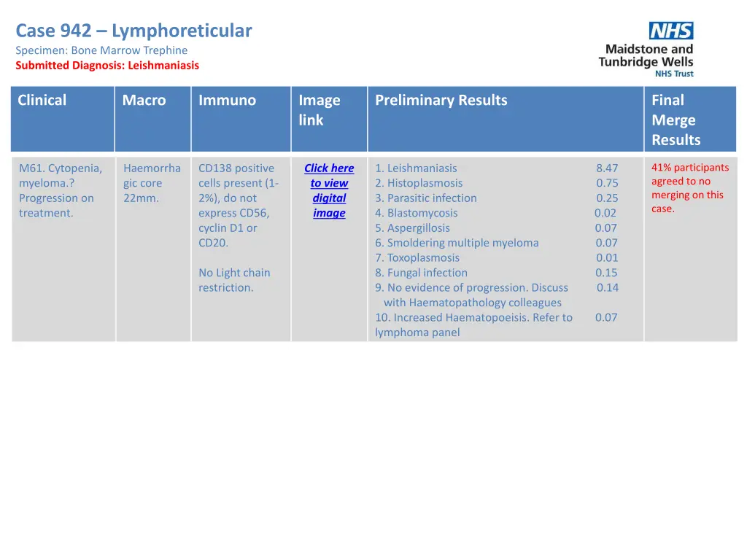747x560 pixels.
Task: Click the 'Macro' column header
Action: click(x=153, y=119)
